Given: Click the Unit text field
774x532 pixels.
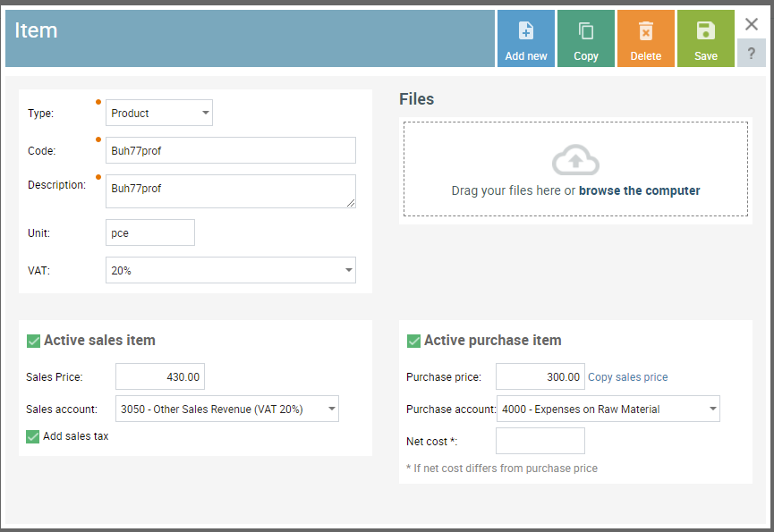Looking at the screenshot, I should click(150, 232).
